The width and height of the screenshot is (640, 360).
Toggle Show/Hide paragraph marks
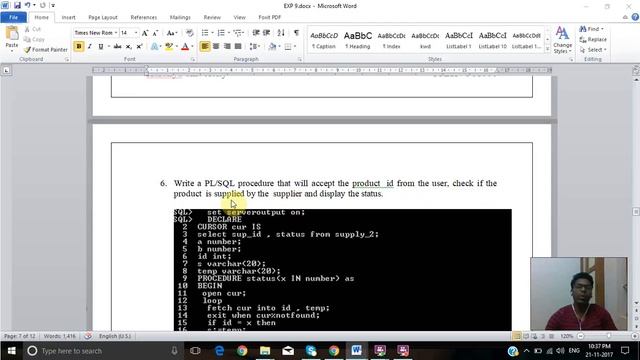pos(296,33)
